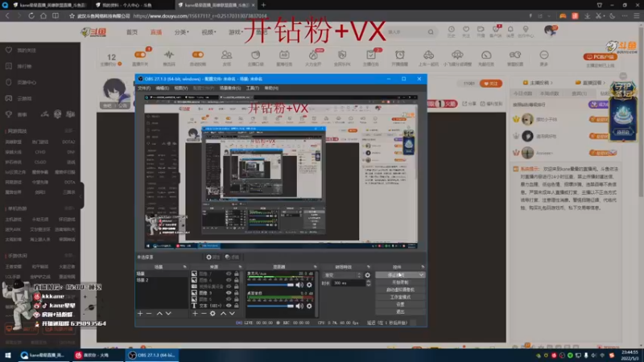
Task: Open transition properties gear icon
Action: coord(368,275)
